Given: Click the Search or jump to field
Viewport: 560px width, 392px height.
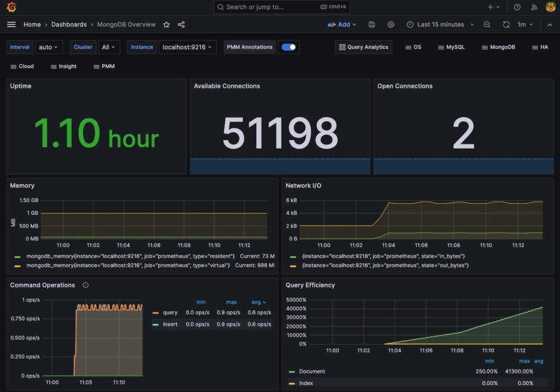Looking at the screenshot, I should click(282, 7).
